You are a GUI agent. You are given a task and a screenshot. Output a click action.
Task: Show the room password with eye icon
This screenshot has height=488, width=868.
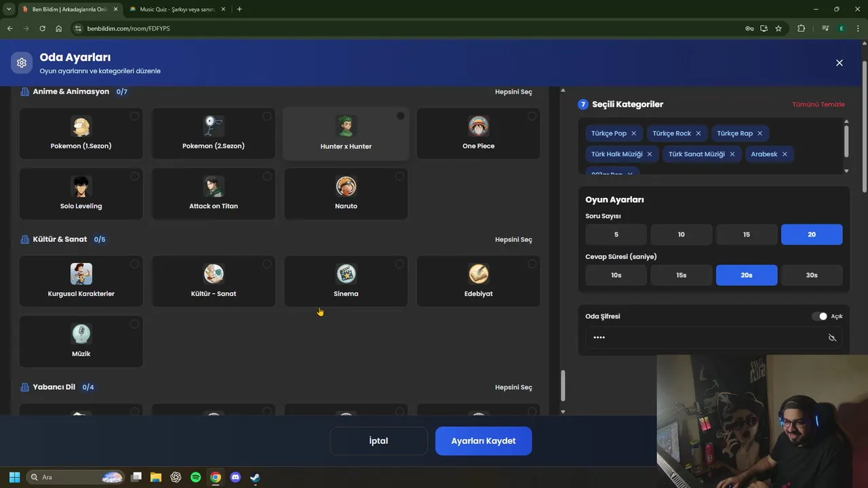832,338
